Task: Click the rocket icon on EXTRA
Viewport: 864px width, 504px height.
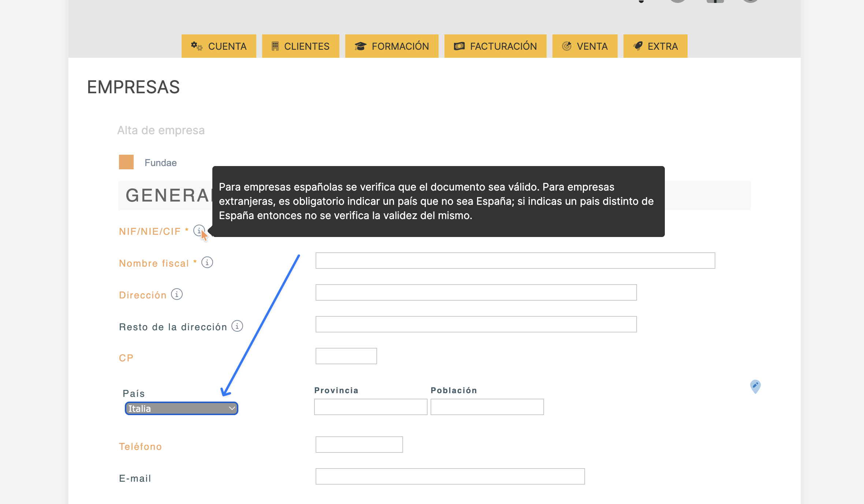Action: (638, 46)
